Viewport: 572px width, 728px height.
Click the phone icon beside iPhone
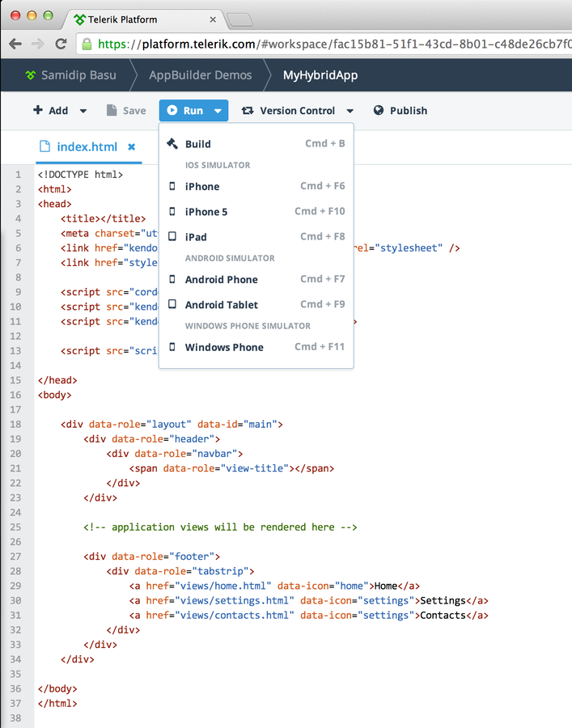[172, 186]
